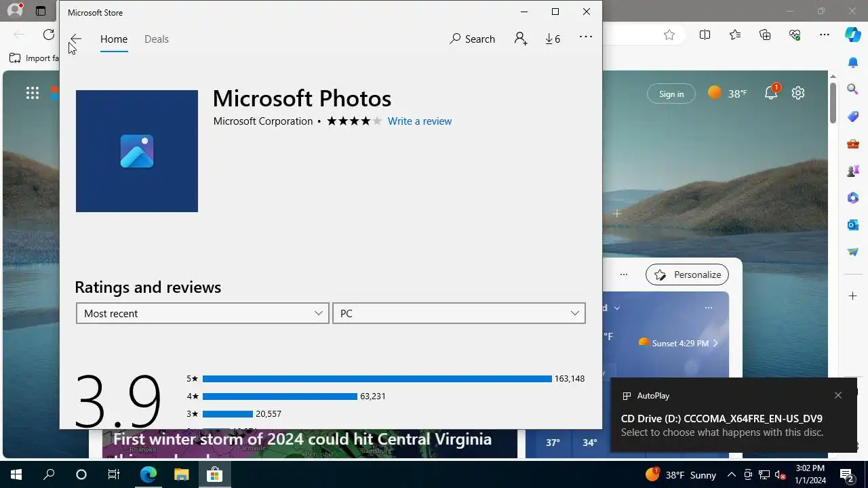Open Import favorites bookmark bar item
The image size is (868, 488).
[x=34, y=58]
